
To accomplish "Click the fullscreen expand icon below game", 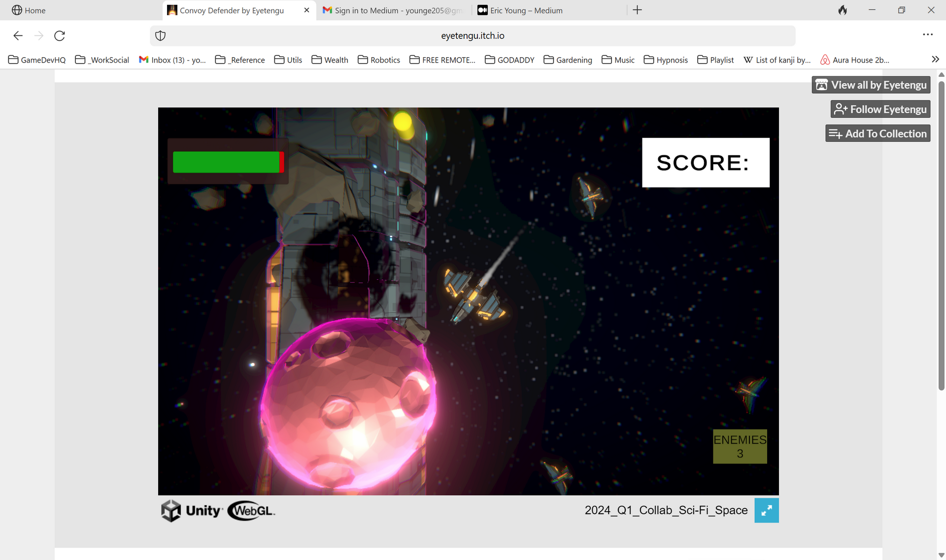I will (x=766, y=510).
